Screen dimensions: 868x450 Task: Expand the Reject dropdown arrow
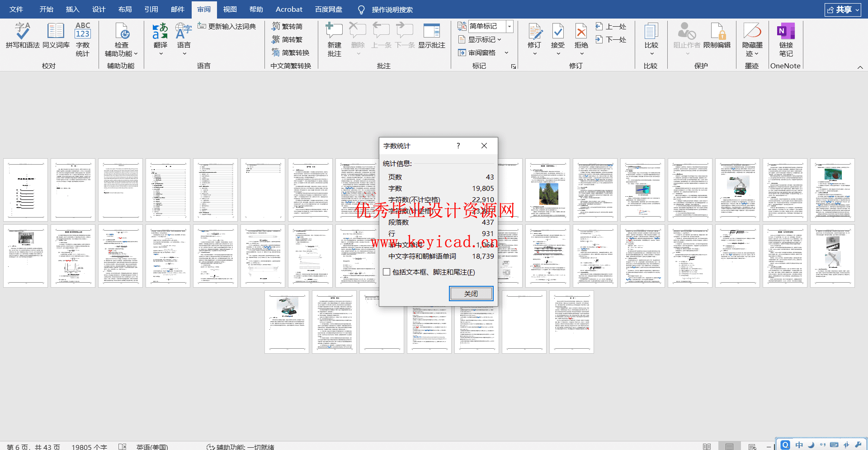(x=581, y=54)
